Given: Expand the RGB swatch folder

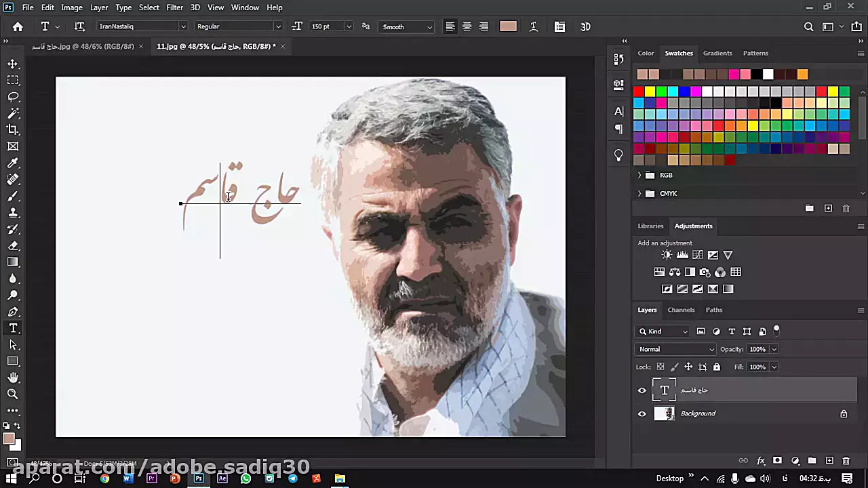Looking at the screenshot, I should click(639, 175).
